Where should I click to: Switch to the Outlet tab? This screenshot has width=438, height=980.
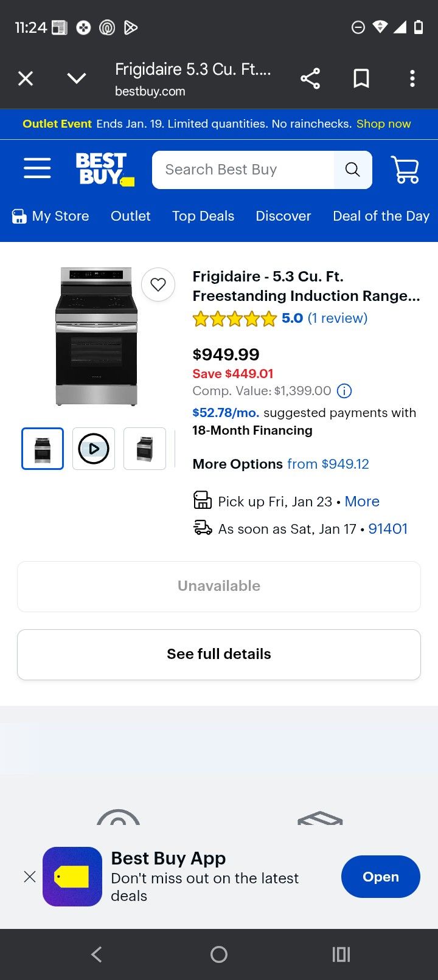[130, 216]
